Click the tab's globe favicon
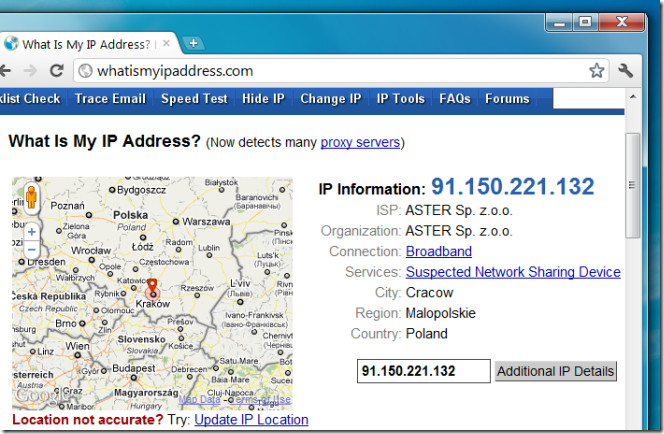The width and height of the screenshot is (664, 434). pyautogui.click(x=11, y=43)
